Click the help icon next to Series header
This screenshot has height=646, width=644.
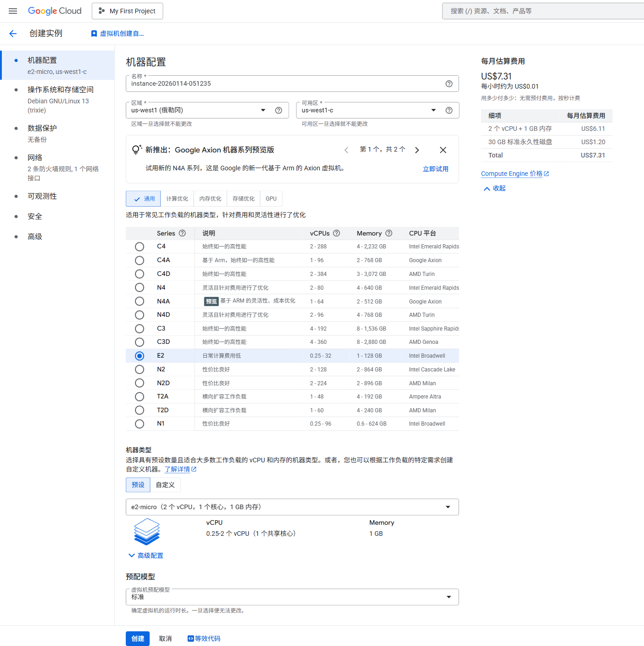click(x=182, y=233)
